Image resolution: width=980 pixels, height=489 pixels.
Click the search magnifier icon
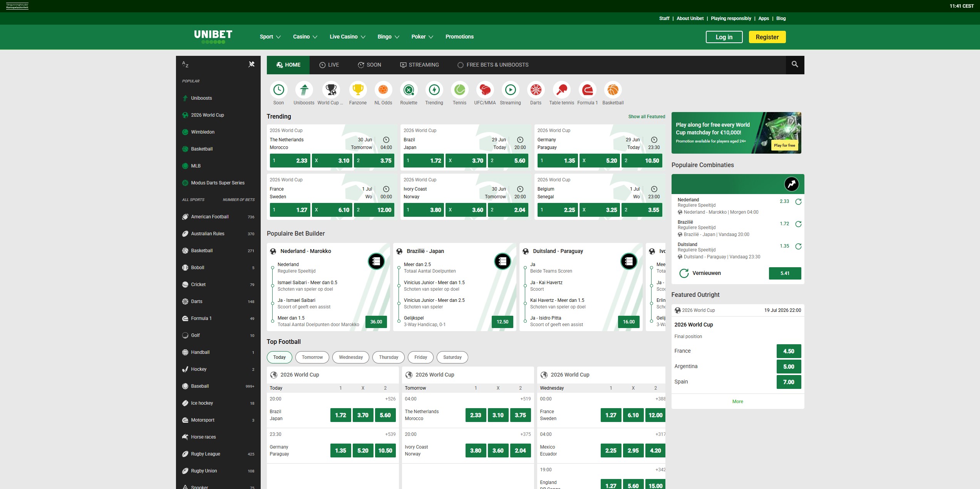(795, 64)
